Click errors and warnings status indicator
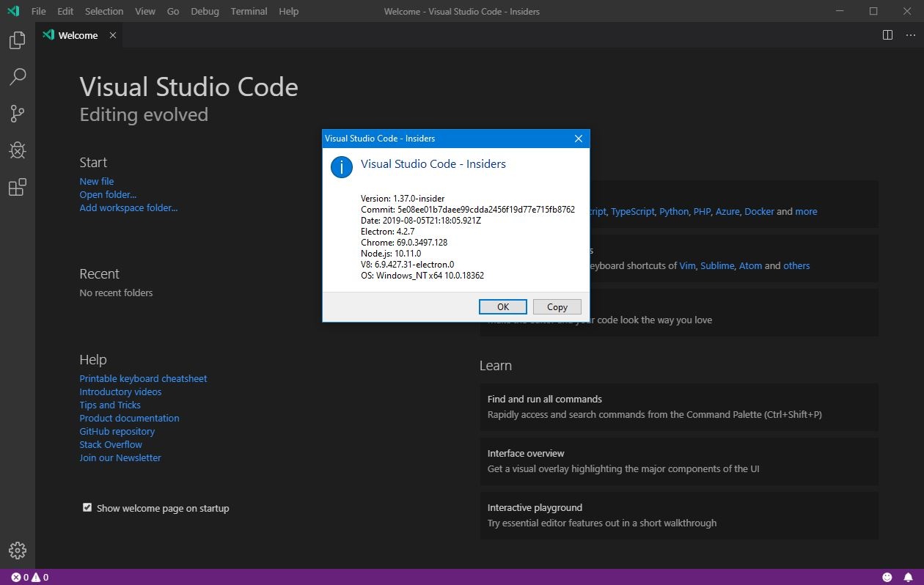Image resolution: width=924 pixels, height=585 pixels. tap(29, 577)
